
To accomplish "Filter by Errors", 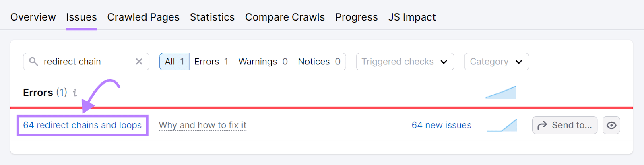I will (x=211, y=62).
